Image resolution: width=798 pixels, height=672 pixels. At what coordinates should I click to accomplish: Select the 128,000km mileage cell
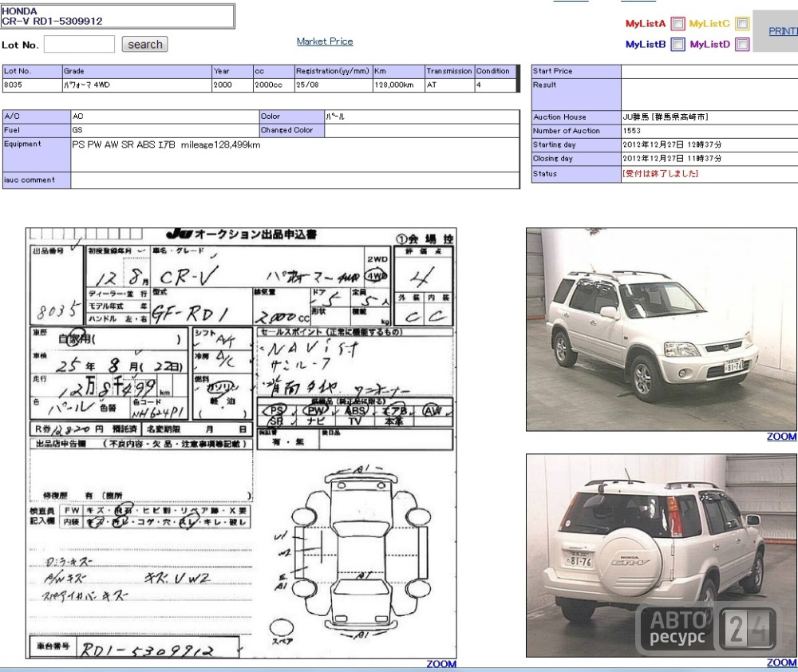tap(398, 85)
